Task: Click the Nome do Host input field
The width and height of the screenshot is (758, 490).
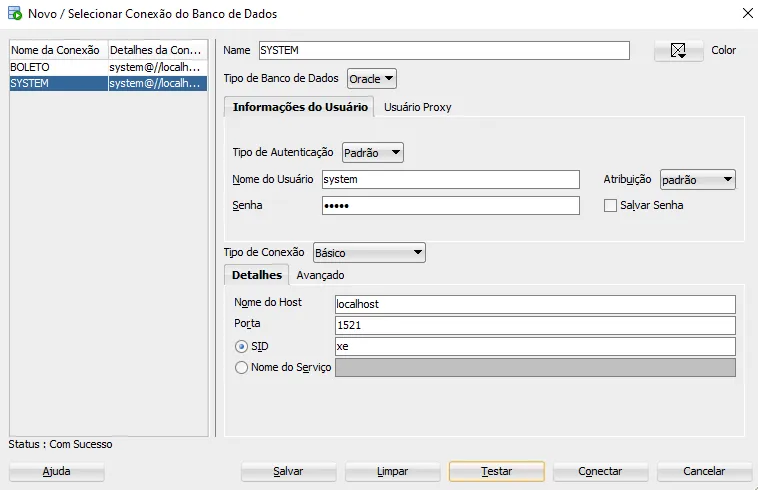Action: [x=535, y=304]
